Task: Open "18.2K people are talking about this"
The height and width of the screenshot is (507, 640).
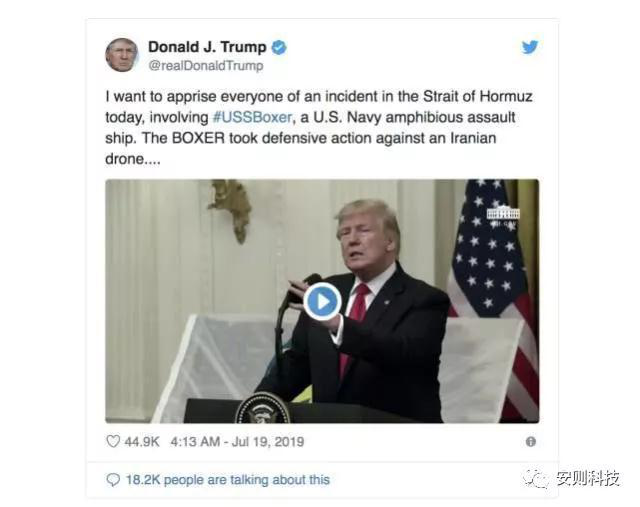Action: coord(227,480)
